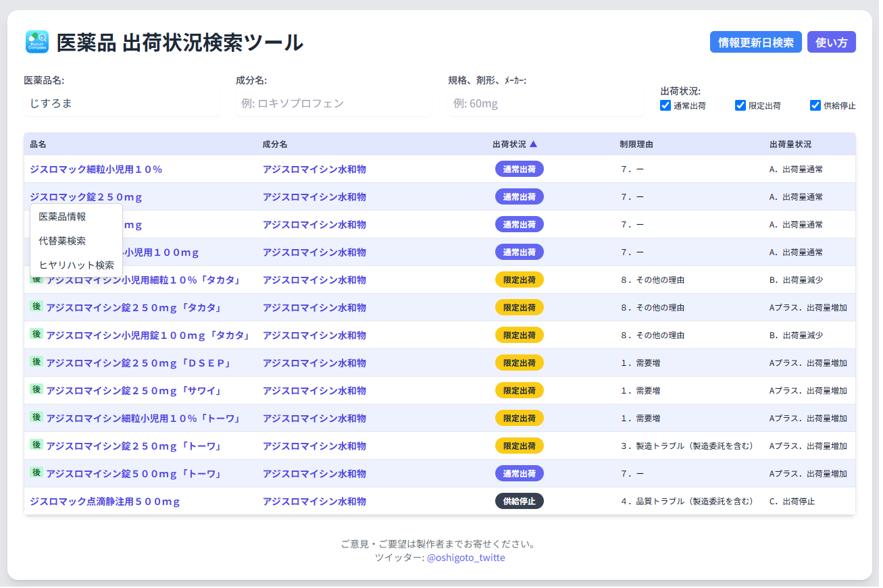This screenshot has width=883, height=588.
Task: Click the 限定出荷 badge on アジスロマイシン錠２５０mg「タカタ」 row
Action: (519, 307)
